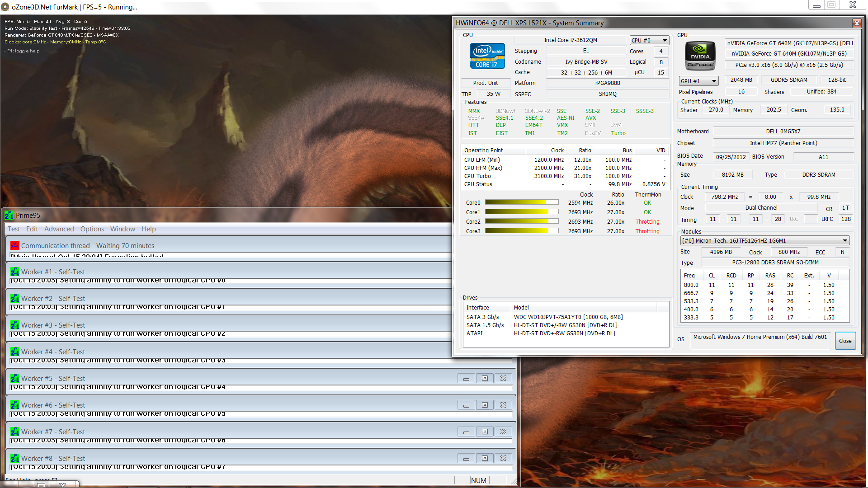
Task: Select the ATAPI drive row
Action: [565, 333]
